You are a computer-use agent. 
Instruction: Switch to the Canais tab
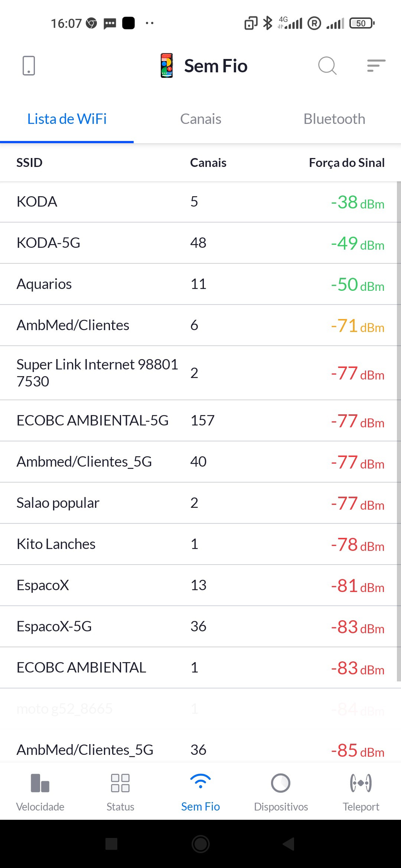click(200, 119)
